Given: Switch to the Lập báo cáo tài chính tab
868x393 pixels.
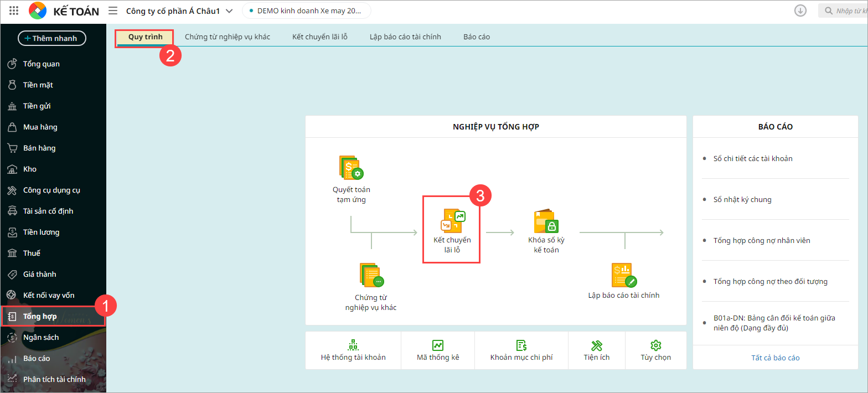Looking at the screenshot, I should pos(405,37).
